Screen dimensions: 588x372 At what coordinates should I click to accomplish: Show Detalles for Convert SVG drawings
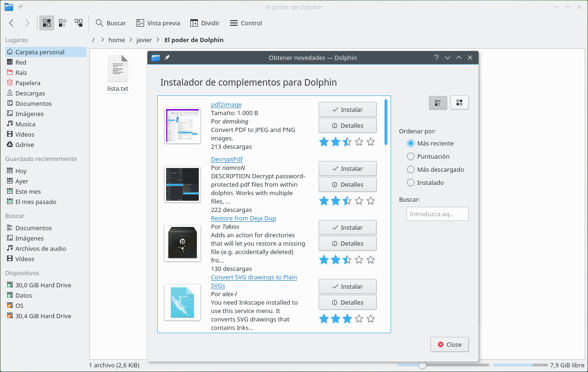348,302
